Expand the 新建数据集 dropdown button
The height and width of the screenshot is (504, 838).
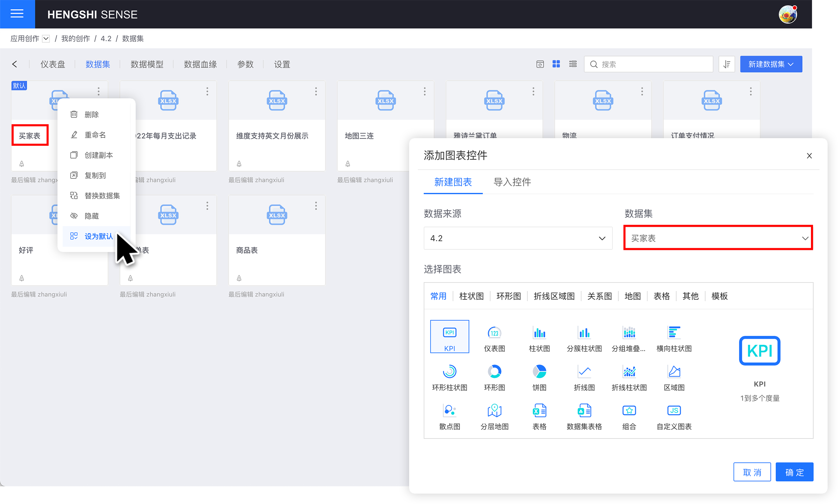click(771, 64)
